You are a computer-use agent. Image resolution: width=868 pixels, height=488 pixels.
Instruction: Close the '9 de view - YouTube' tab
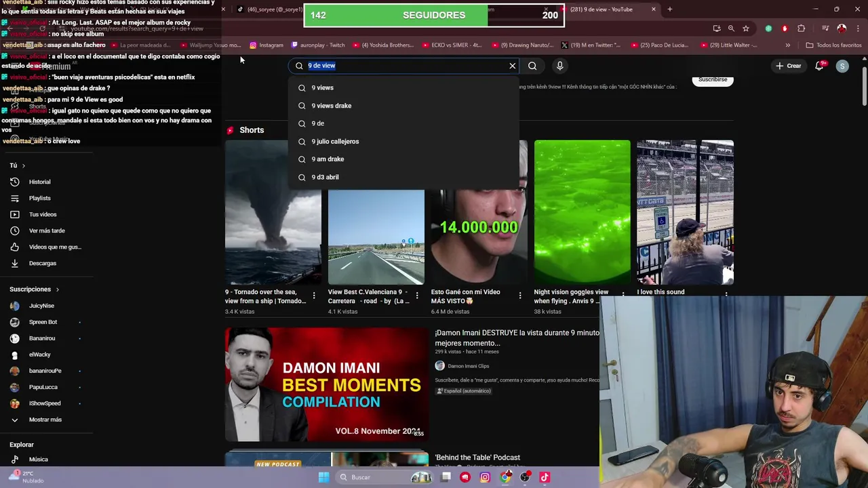(653, 9)
